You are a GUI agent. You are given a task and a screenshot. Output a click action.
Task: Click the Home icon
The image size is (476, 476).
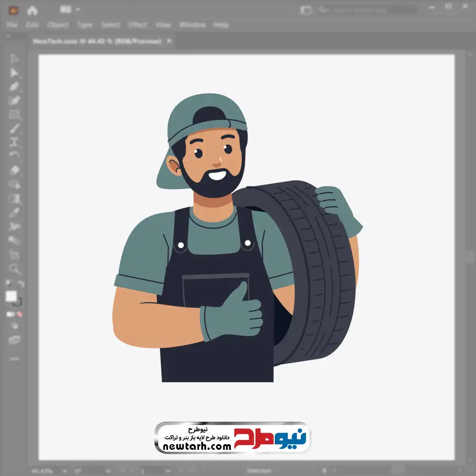point(32,10)
